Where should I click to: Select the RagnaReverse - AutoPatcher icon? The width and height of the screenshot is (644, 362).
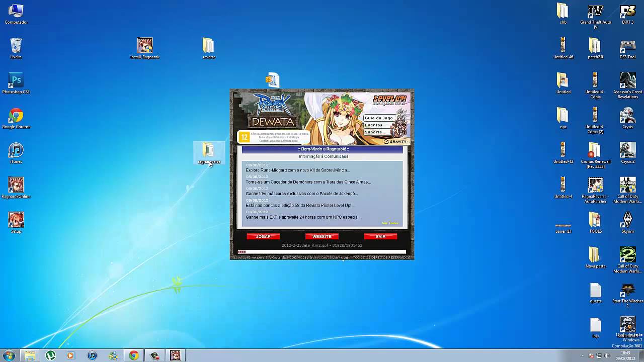click(x=595, y=190)
